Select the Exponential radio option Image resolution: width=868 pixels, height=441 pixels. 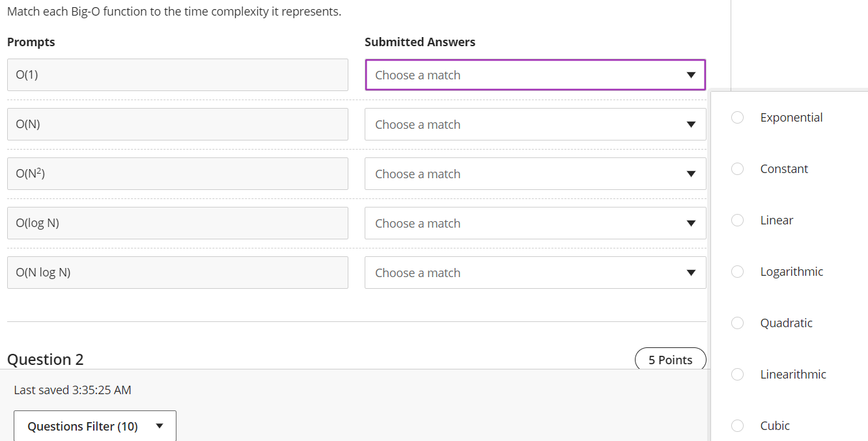click(738, 118)
